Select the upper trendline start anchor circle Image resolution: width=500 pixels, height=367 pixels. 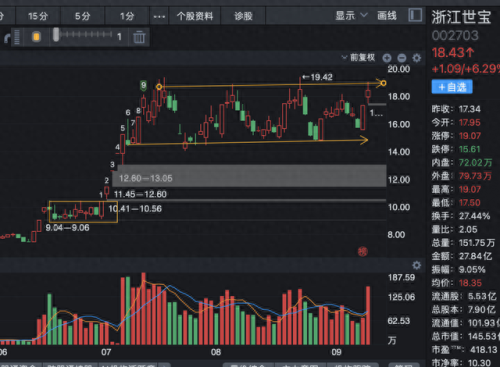pyautogui.click(x=159, y=87)
